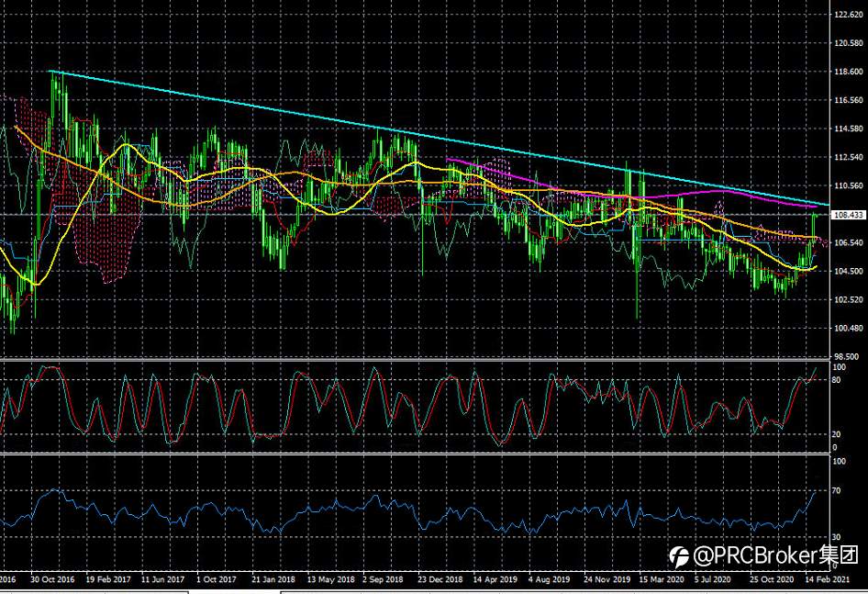The width and height of the screenshot is (868, 594).
Task: Click the 25 Oct 2020 date label
Action: click(772, 579)
